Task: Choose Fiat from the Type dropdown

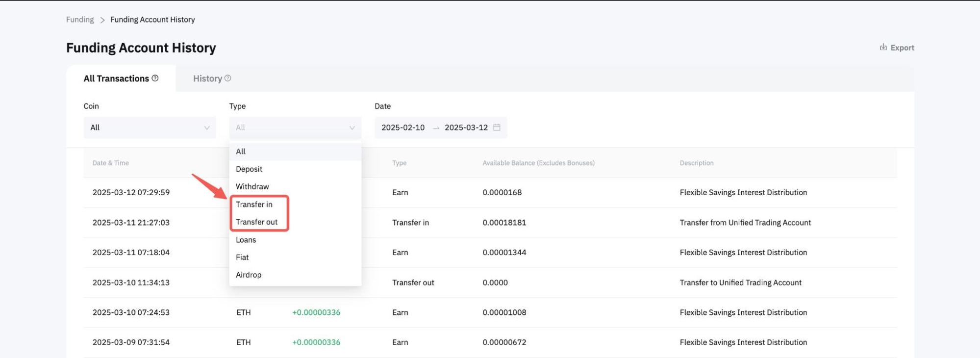Action: pos(242,257)
